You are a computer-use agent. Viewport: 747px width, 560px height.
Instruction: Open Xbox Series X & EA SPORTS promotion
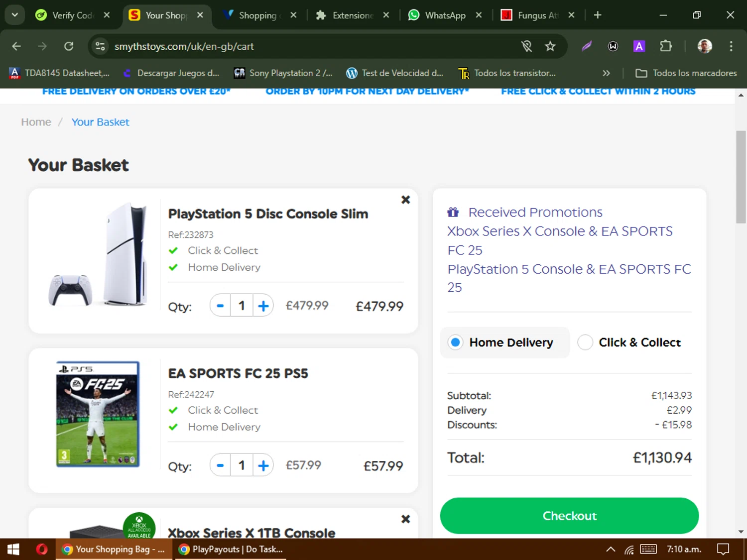coord(560,240)
